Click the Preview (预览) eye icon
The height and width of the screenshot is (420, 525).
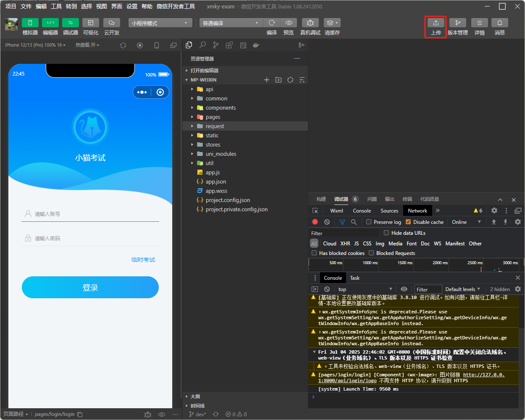(x=289, y=23)
